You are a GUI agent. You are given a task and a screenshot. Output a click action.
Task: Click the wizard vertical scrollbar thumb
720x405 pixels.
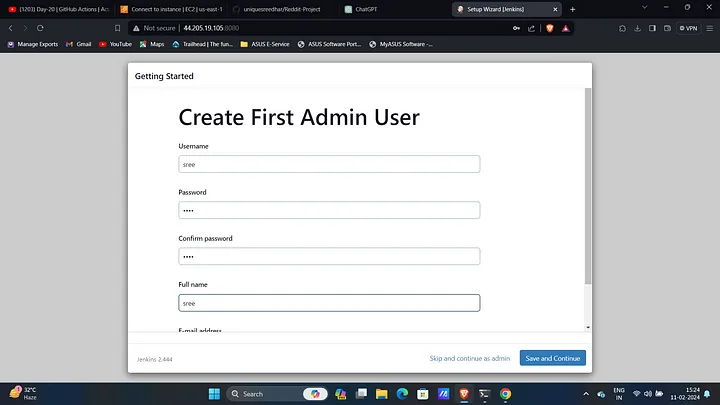(x=588, y=186)
